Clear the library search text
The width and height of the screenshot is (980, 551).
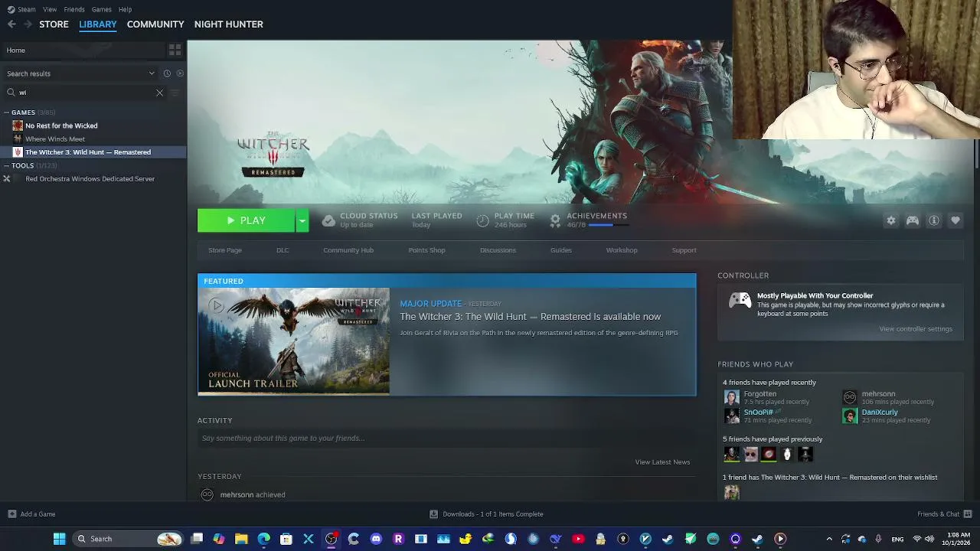coord(159,93)
